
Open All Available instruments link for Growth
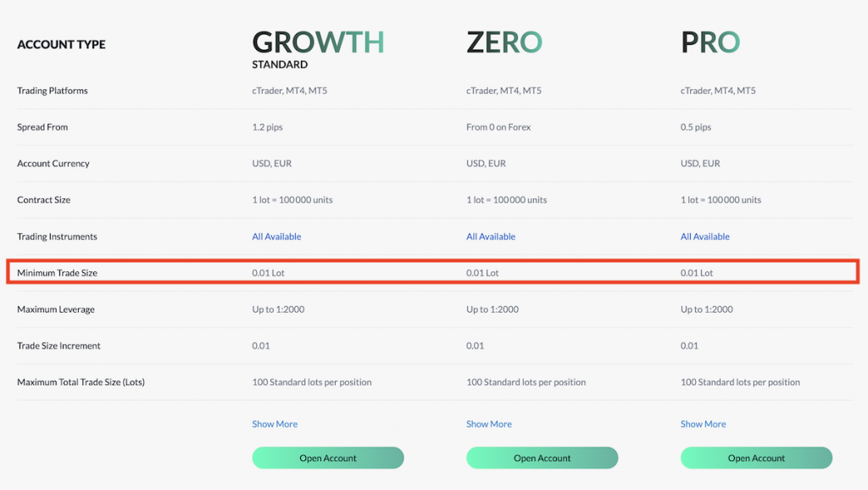click(276, 237)
